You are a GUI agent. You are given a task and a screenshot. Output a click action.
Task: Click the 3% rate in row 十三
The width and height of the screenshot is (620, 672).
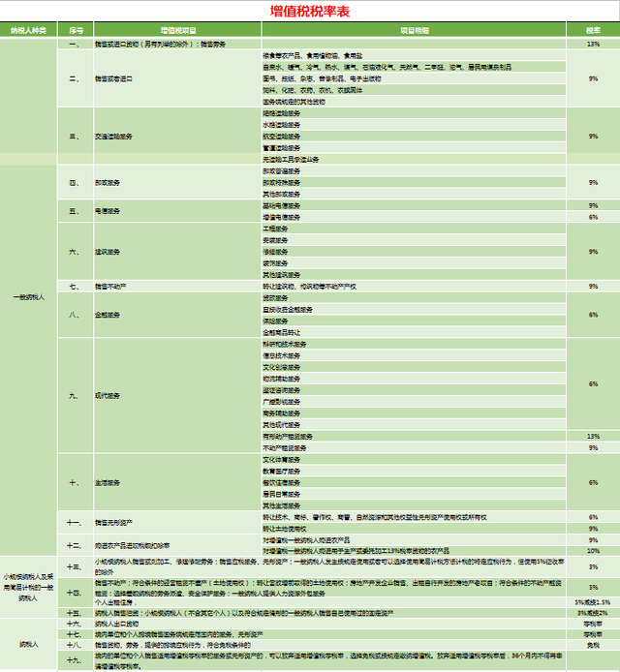pyautogui.click(x=594, y=566)
